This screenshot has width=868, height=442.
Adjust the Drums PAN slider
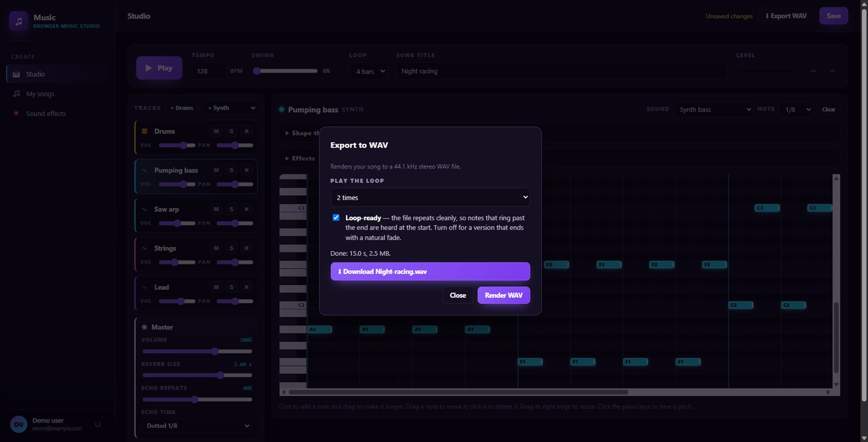pyautogui.click(x=235, y=145)
